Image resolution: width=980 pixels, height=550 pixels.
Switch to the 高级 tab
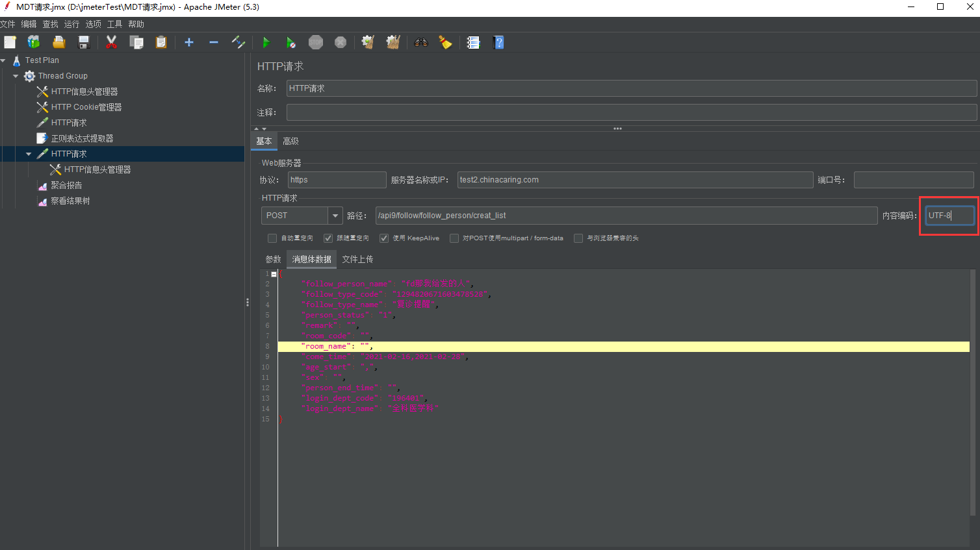point(290,141)
